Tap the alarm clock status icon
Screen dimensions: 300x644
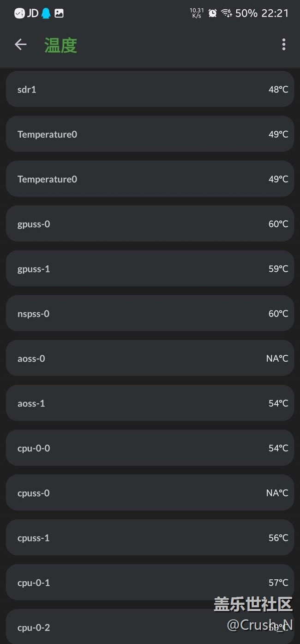point(212,13)
